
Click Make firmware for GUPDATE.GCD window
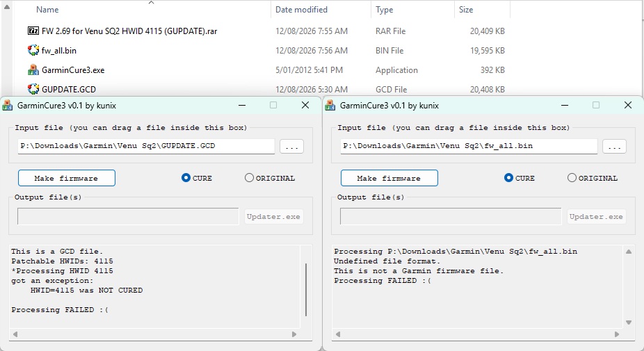click(x=67, y=178)
